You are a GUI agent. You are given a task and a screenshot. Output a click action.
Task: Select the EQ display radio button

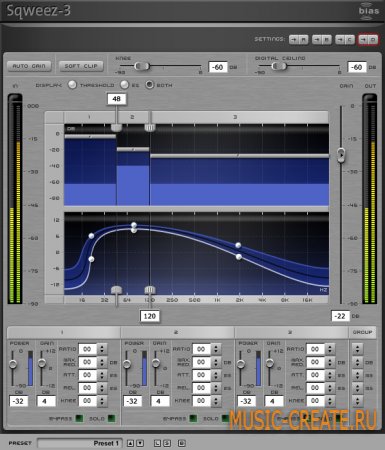coord(124,85)
